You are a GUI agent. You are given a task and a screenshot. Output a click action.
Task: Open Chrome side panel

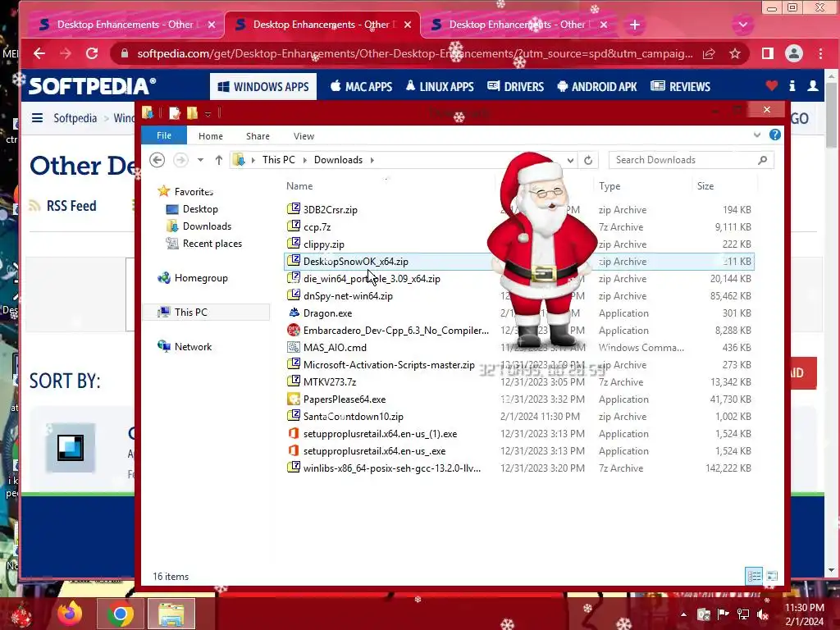point(768,53)
